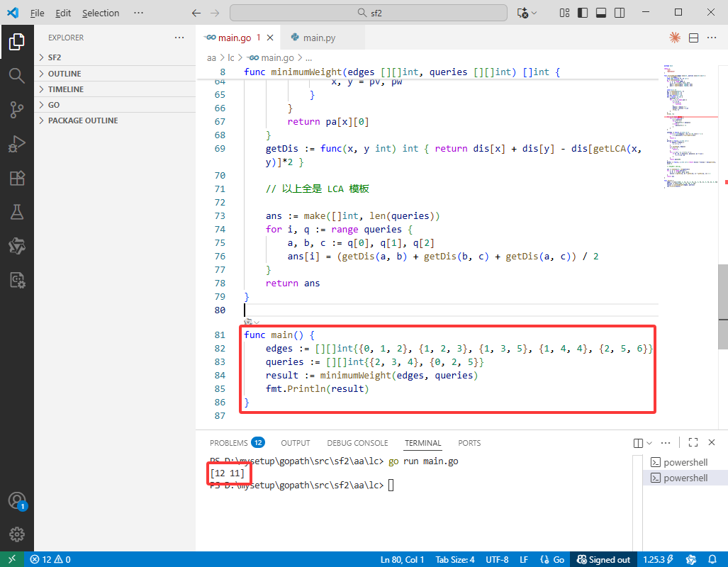Go forward with the right arrow
Image resolution: width=728 pixels, height=567 pixels.
215,13
